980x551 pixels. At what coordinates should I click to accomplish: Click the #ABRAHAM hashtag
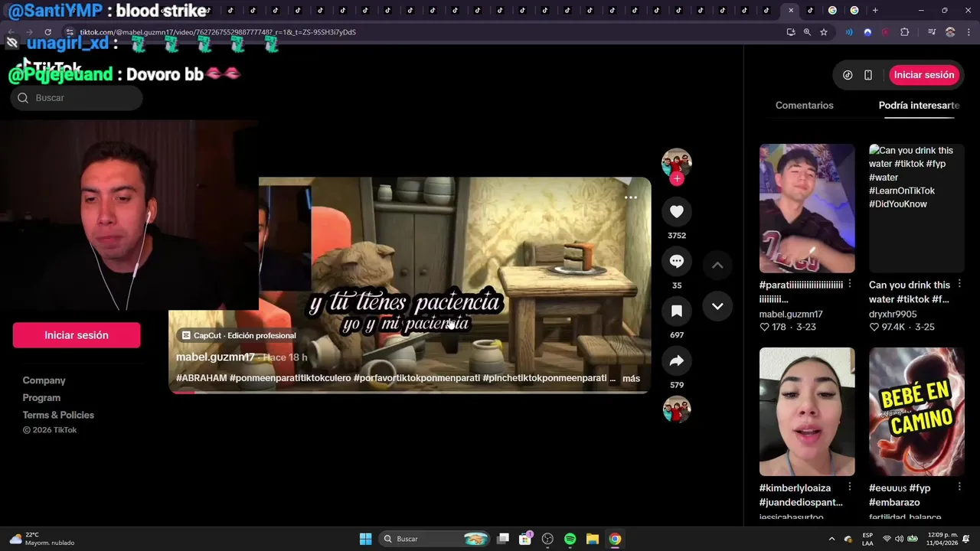click(201, 378)
